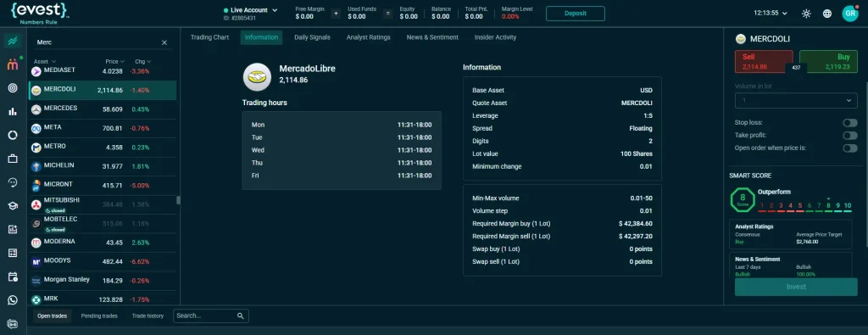Select the Morgan Stanley asset row
This screenshot has width=868, height=335.
click(x=103, y=281)
